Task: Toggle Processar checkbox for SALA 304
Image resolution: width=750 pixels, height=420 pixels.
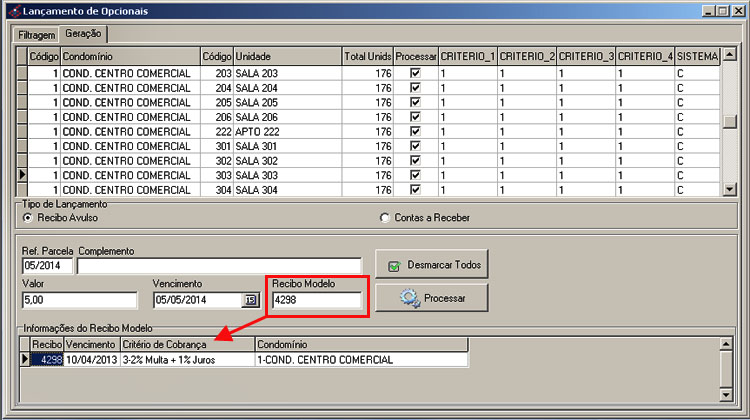Action: tap(416, 190)
